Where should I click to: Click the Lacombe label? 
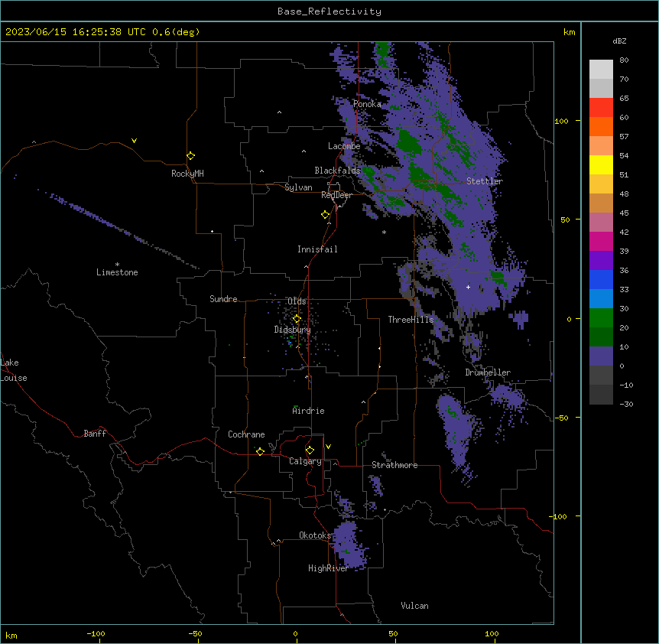pyautogui.click(x=344, y=146)
